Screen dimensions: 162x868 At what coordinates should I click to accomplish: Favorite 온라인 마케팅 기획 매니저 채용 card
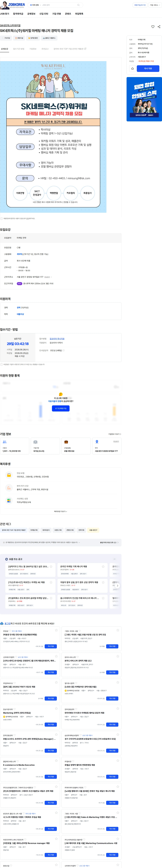pos(103,566)
